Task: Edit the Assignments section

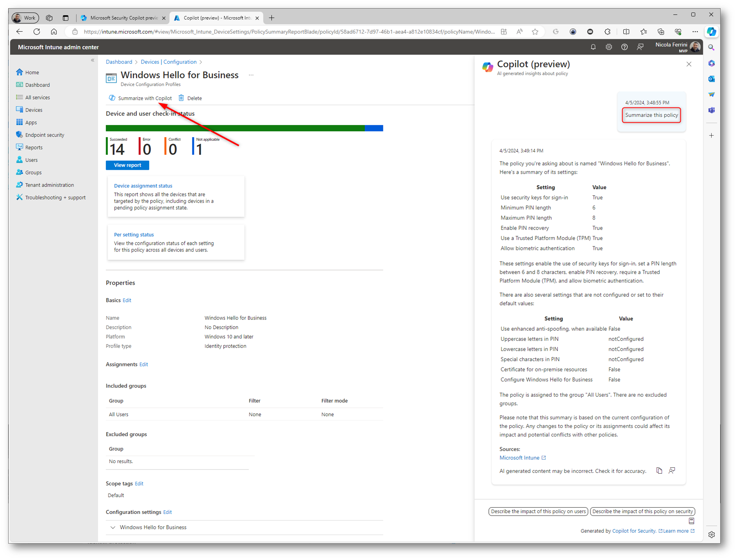Action: [144, 364]
